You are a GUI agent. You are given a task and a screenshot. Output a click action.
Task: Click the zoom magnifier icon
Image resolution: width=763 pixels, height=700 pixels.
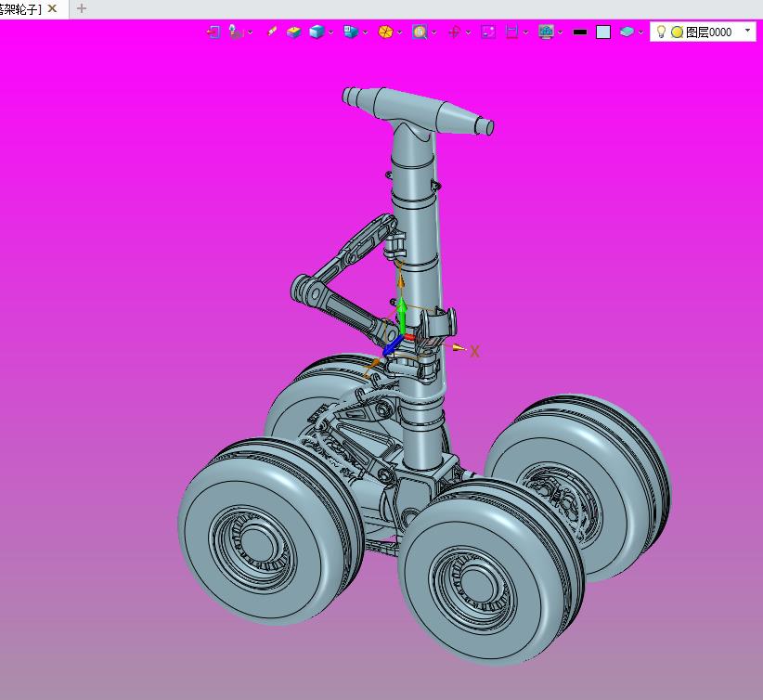[x=420, y=32]
